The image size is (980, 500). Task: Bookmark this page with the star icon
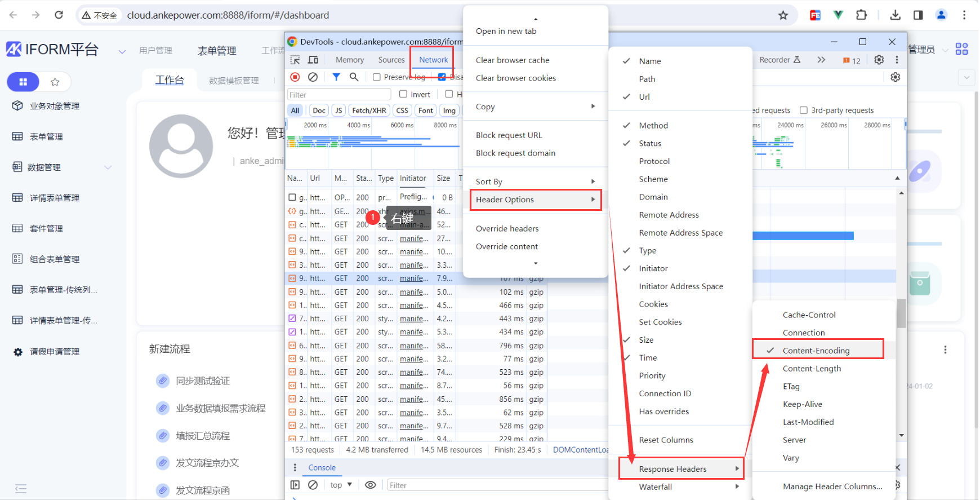tap(783, 15)
